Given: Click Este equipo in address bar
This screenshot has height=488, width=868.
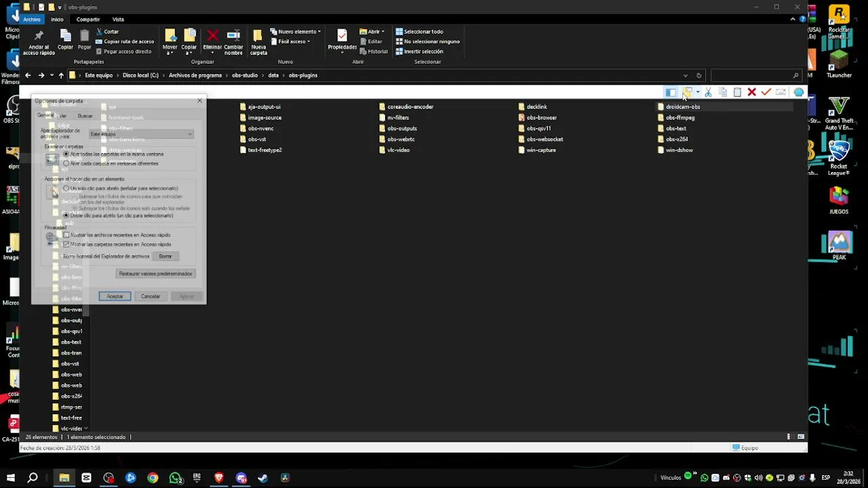Looking at the screenshot, I should tap(99, 75).
